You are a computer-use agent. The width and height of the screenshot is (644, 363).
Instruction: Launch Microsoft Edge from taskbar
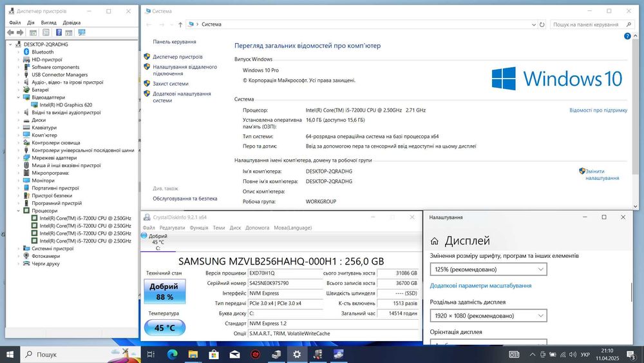pyautogui.click(x=172, y=355)
